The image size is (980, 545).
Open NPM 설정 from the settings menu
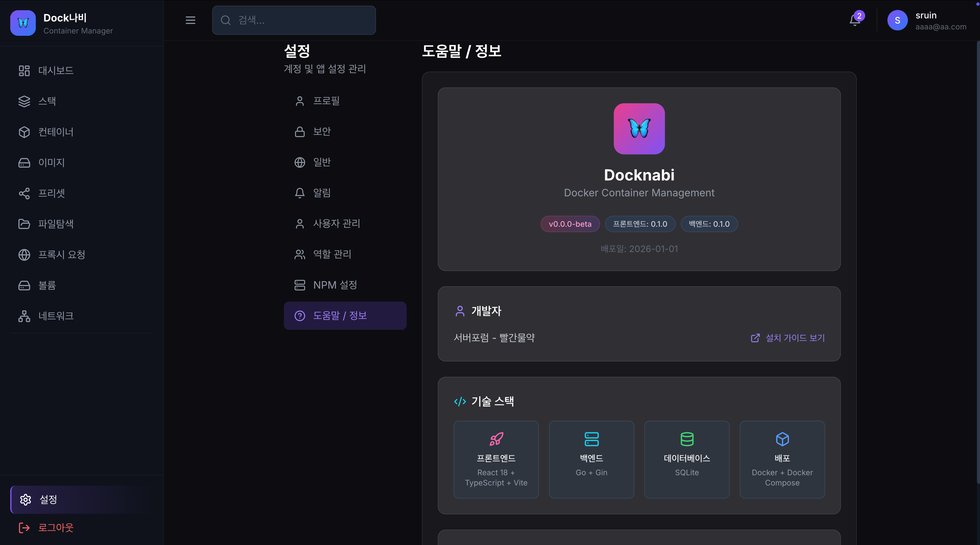click(335, 285)
